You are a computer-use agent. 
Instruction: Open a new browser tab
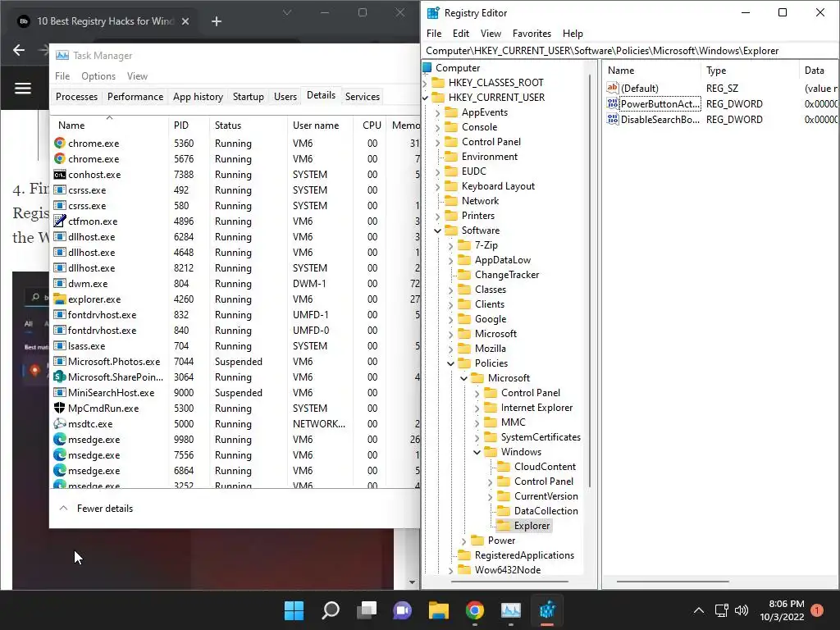(x=217, y=21)
